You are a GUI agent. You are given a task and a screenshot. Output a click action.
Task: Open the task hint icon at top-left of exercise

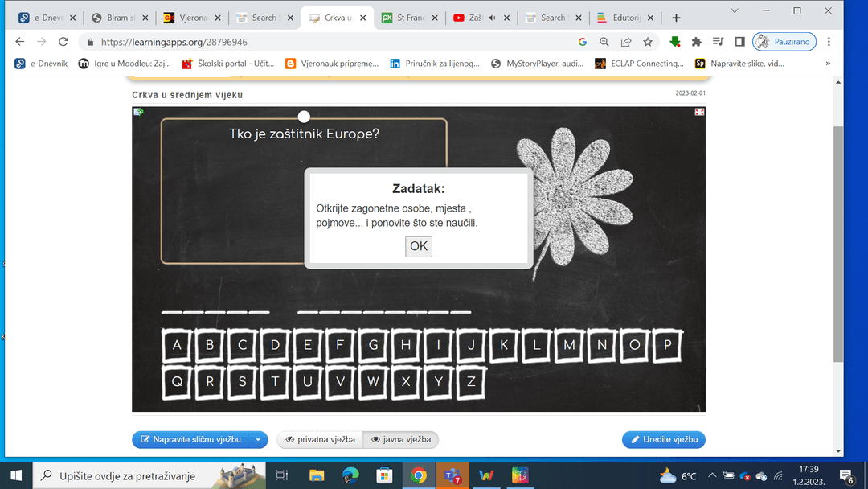point(138,113)
